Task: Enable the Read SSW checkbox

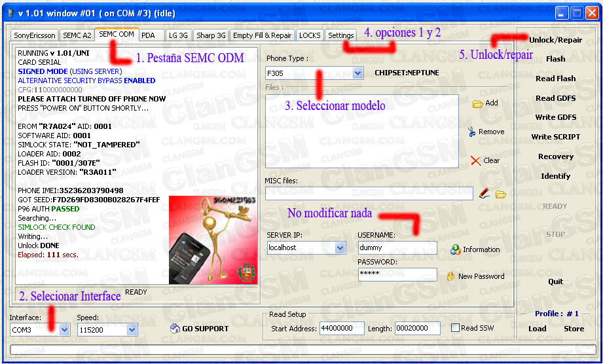Action: (x=455, y=328)
